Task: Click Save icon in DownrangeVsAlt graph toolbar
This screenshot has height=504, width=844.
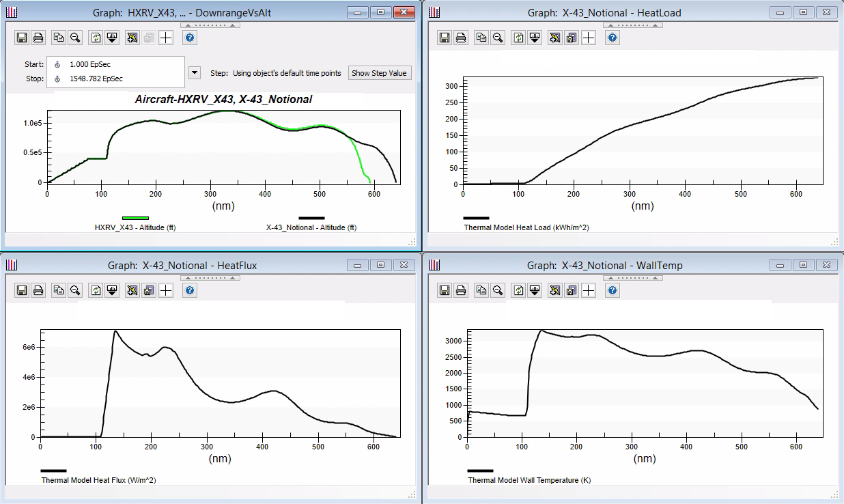Action: click(x=22, y=38)
